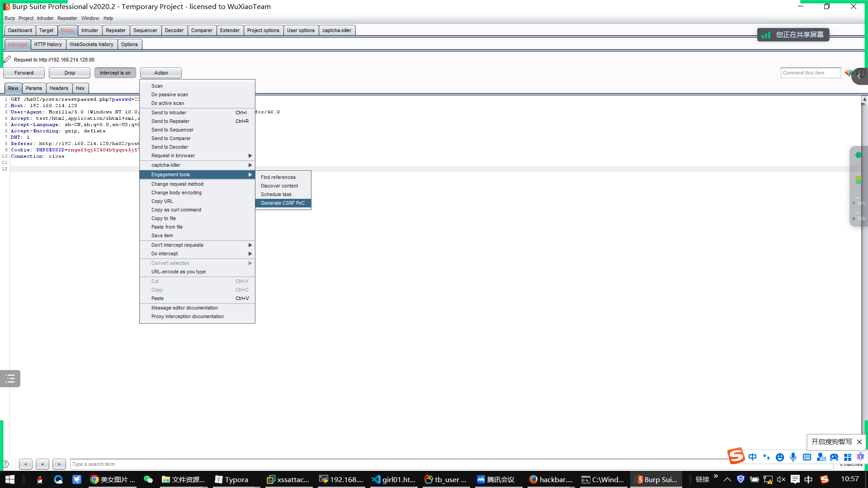The height and width of the screenshot is (488, 868).
Task: Open QQ from the taskbar
Action: pyautogui.click(x=40, y=479)
